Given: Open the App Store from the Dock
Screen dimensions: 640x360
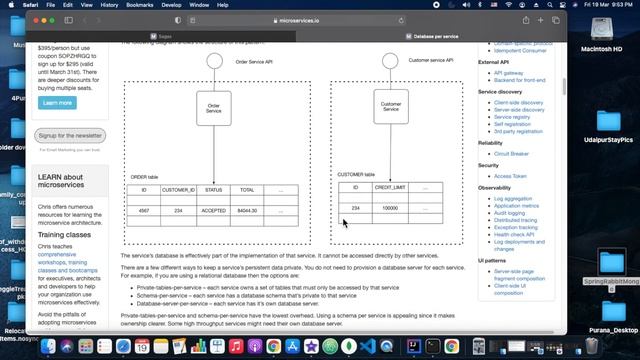Looking at the screenshot, I should 292,347.
